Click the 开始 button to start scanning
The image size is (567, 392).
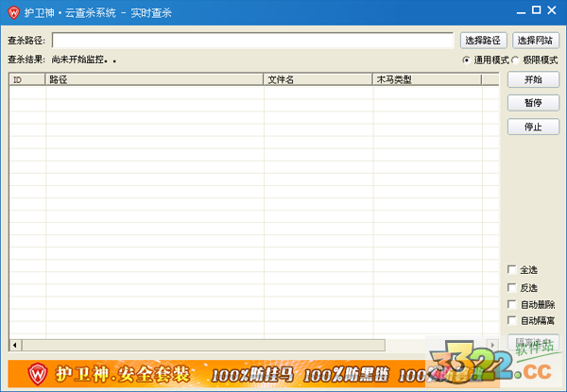click(533, 79)
